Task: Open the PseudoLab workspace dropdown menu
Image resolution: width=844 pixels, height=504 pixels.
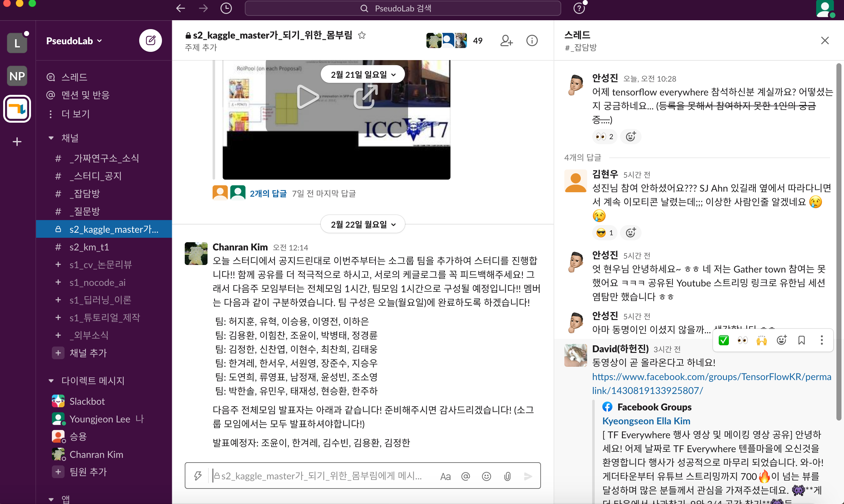Action: (74, 41)
